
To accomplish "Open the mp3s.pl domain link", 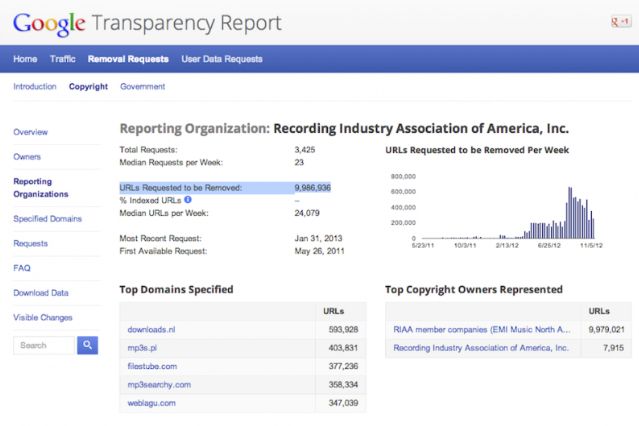I will coord(142,348).
